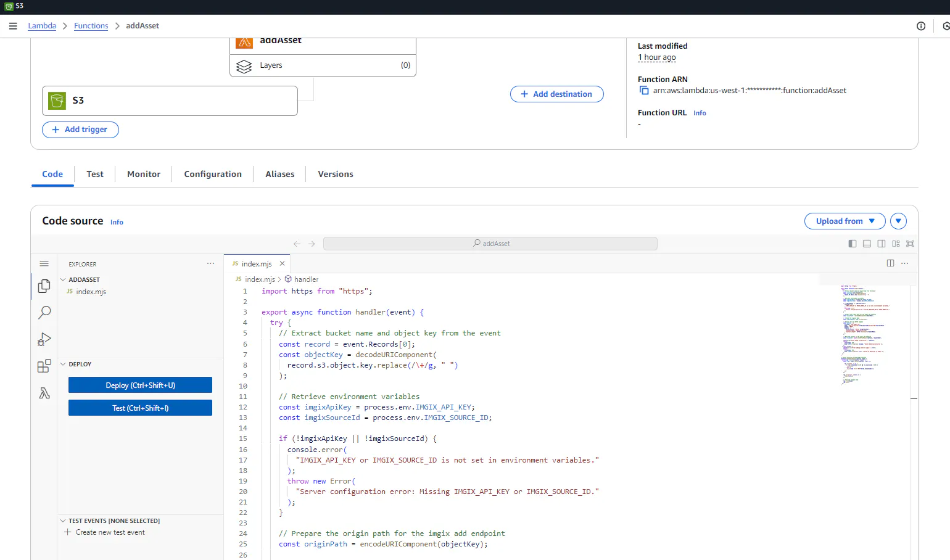
Task: Open the hamburger menu in editor sidebar
Action: point(44,264)
